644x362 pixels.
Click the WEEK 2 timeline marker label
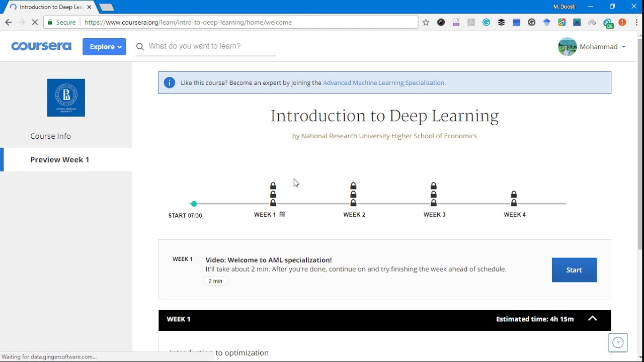click(354, 215)
